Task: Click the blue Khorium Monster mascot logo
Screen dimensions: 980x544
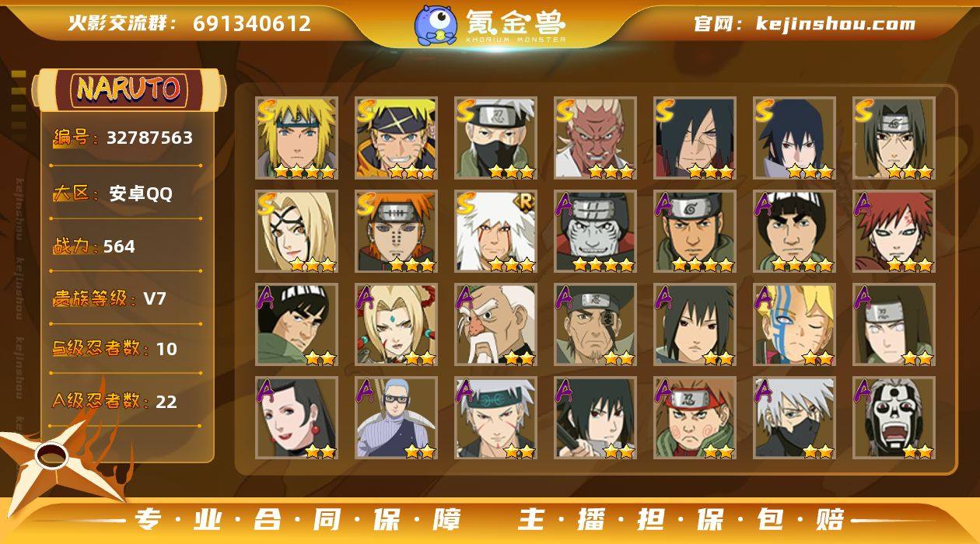Action: pos(436,24)
